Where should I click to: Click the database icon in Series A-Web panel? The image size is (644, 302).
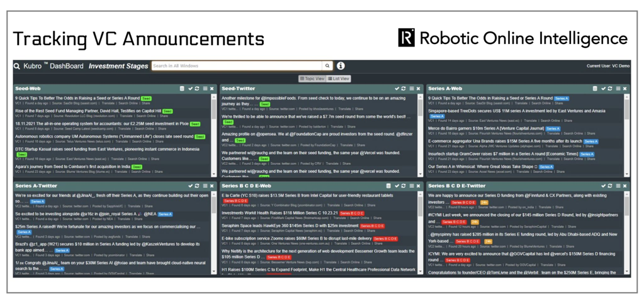pos(595,89)
